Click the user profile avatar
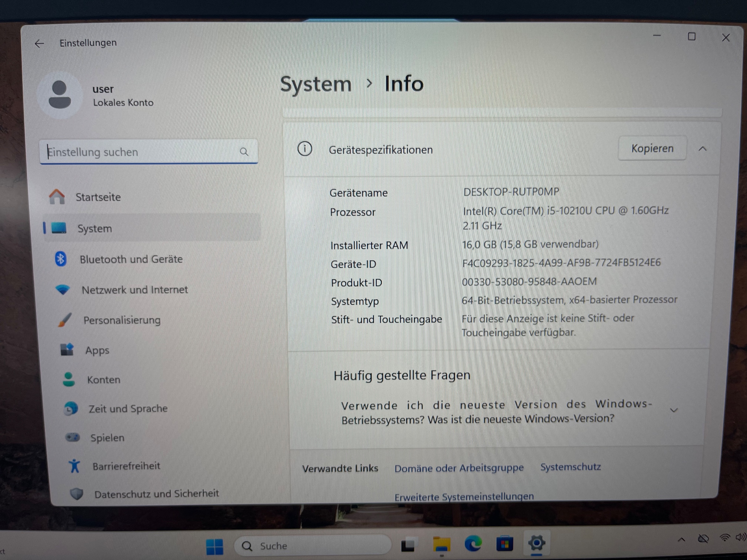The width and height of the screenshot is (747, 560). 60,95
